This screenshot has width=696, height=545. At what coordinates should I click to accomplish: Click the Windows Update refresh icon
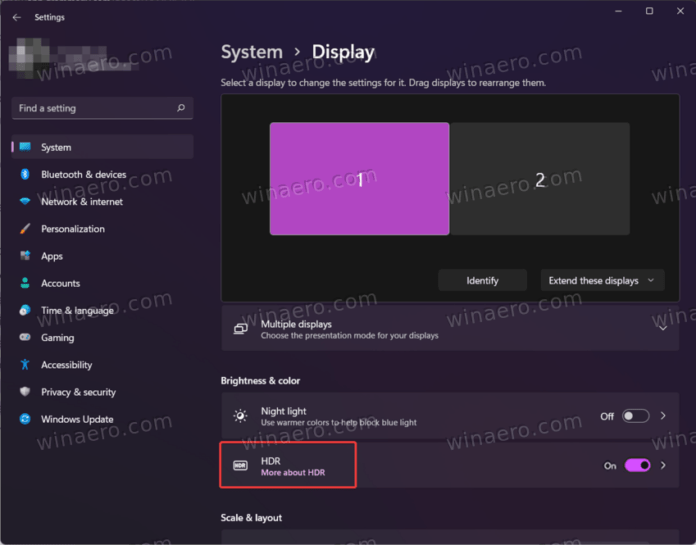tap(25, 419)
